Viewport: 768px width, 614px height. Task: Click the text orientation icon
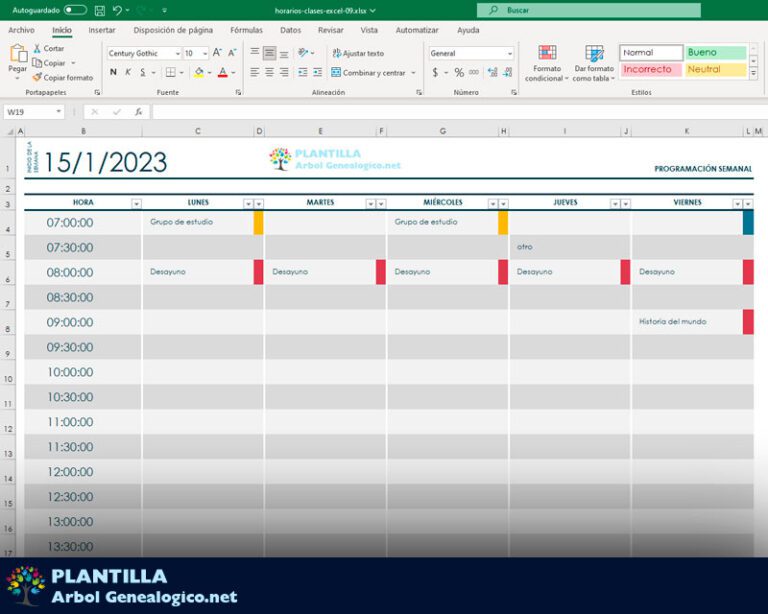coord(303,52)
